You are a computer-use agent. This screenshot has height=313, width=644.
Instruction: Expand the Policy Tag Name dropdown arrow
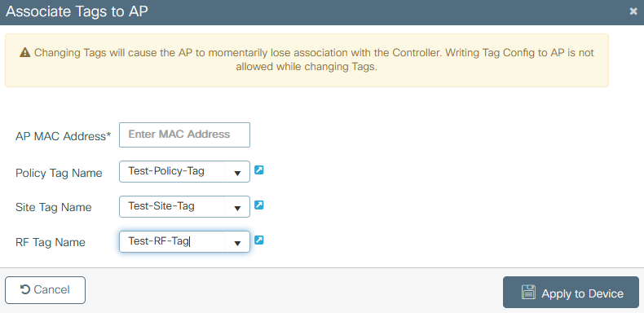237,173
